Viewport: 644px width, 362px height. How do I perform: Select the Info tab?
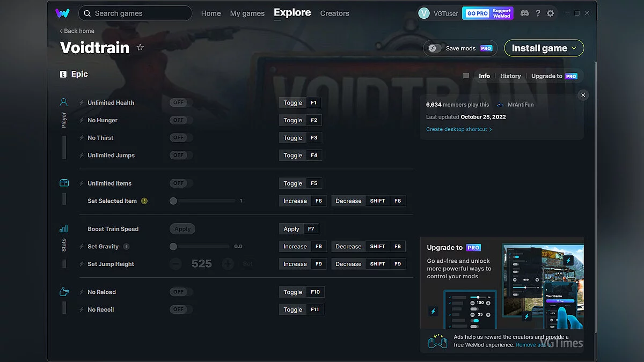pyautogui.click(x=485, y=76)
